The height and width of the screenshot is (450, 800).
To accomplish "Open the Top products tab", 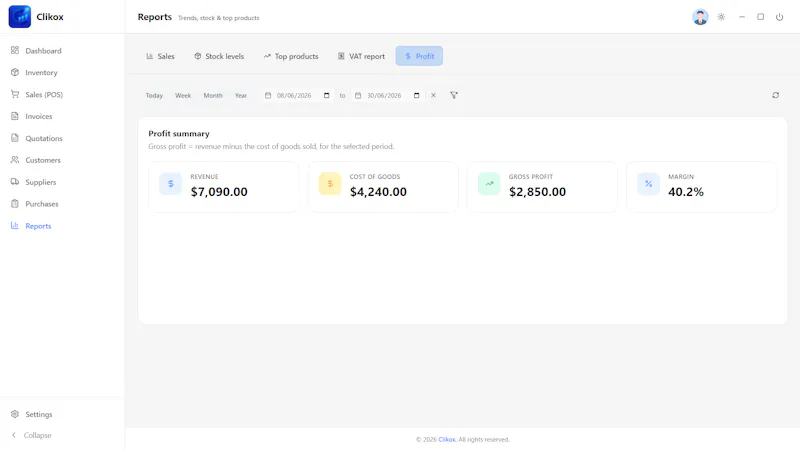I will 291,56.
